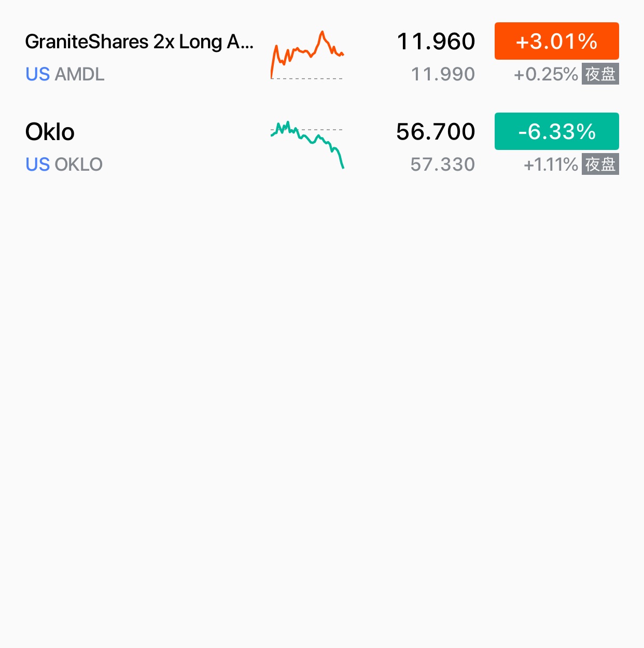Viewport: 644px width, 648px height.
Task: Open the Oklo stock name
Action: [50, 132]
